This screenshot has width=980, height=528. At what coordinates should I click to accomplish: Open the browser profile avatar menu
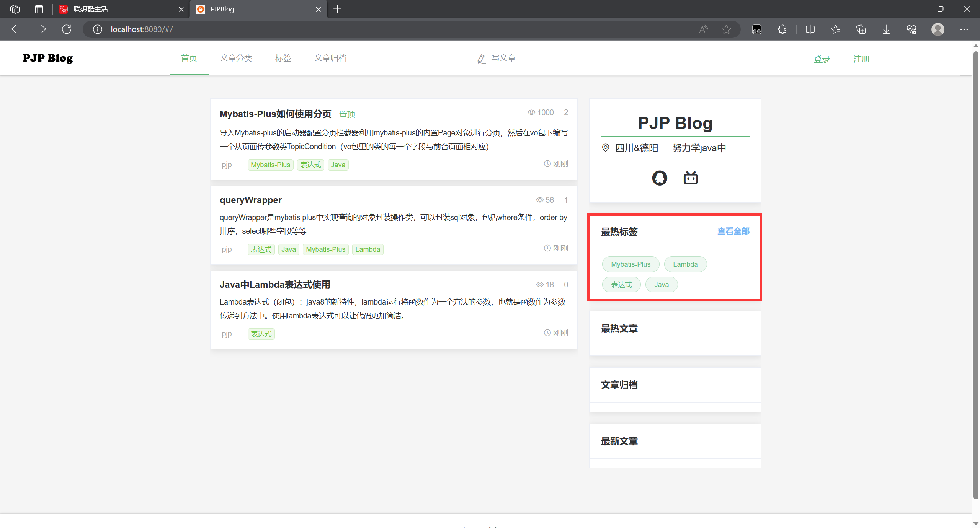click(938, 29)
